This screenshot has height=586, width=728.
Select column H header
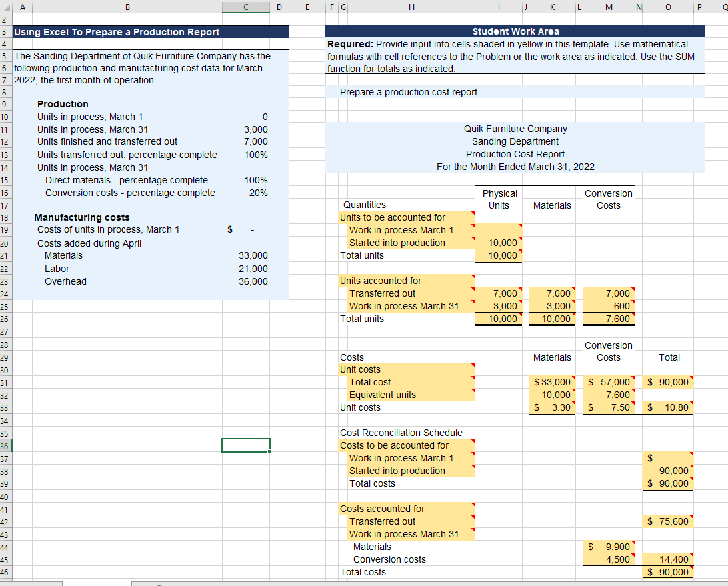(x=411, y=7)
